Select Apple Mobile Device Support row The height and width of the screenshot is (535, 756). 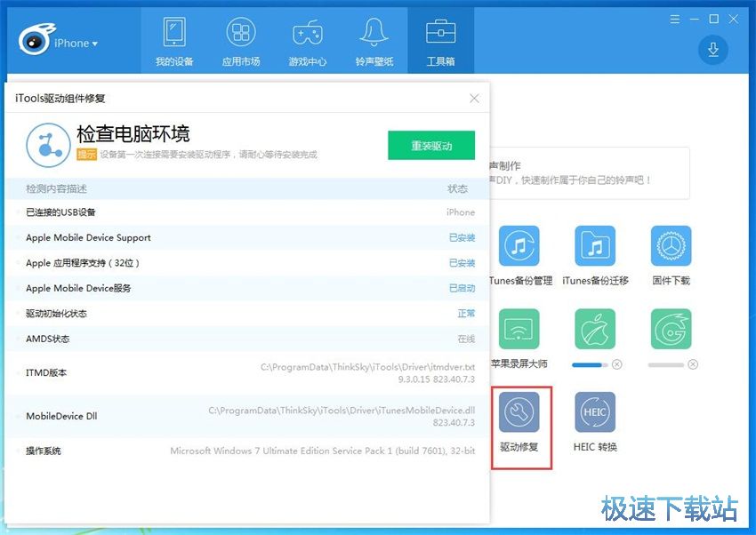coord(247,237)
